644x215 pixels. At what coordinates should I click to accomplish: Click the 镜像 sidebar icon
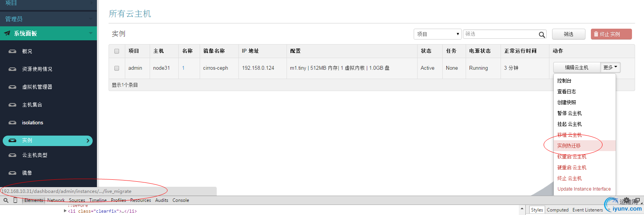pyautogui.click(x=12, y=173)
